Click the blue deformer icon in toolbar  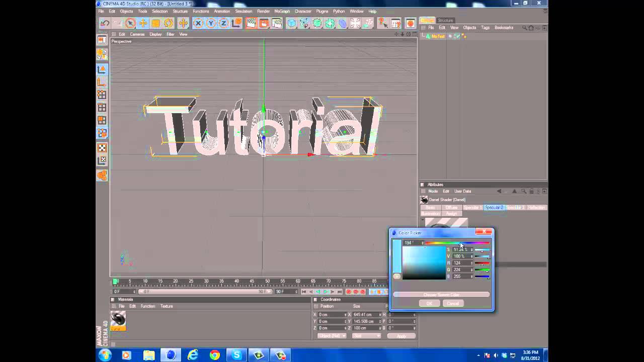[x=343, y=23]
